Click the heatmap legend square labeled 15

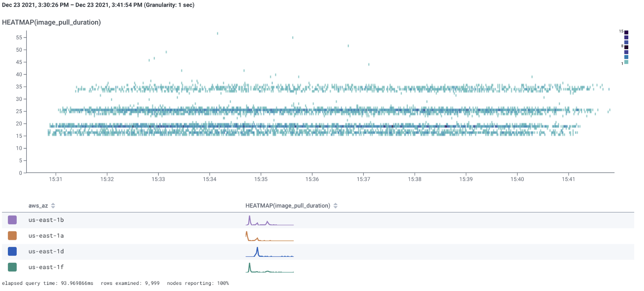click(626, 32)
